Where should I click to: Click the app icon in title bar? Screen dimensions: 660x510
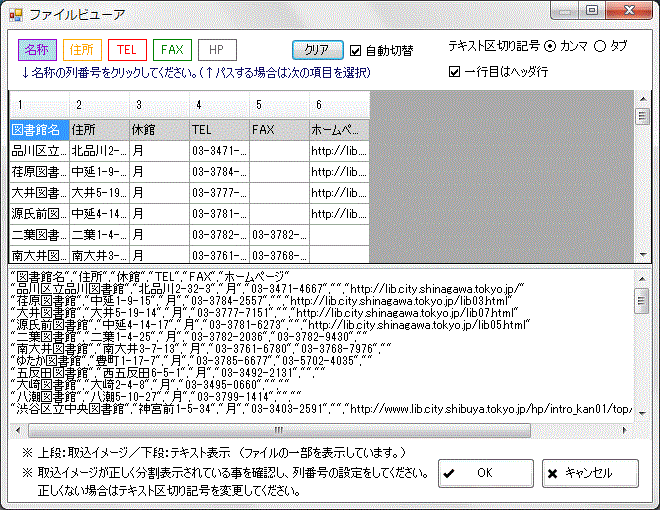point(15,13)
